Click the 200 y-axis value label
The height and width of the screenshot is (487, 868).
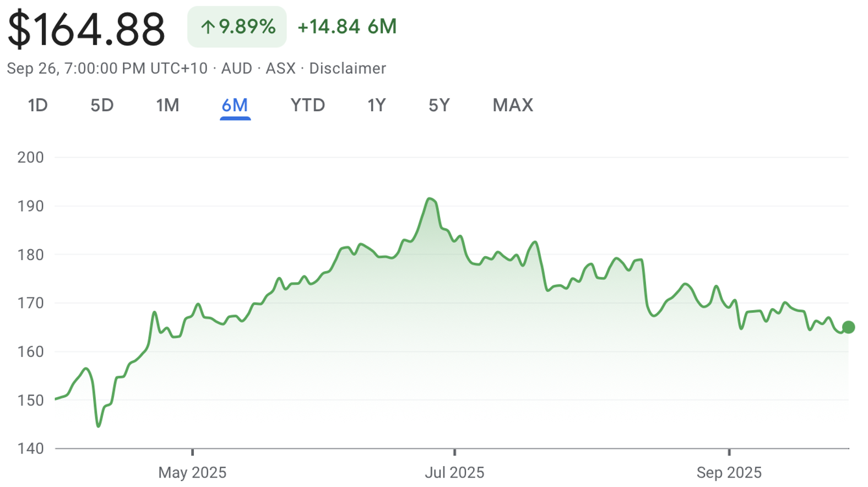[x=30, y=158]
